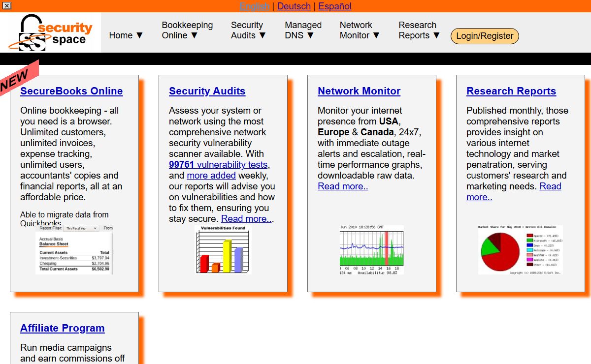Open the Network Monitor navigation menu
Viewport: 591px width, 364px height.
(x=360, y=30)
